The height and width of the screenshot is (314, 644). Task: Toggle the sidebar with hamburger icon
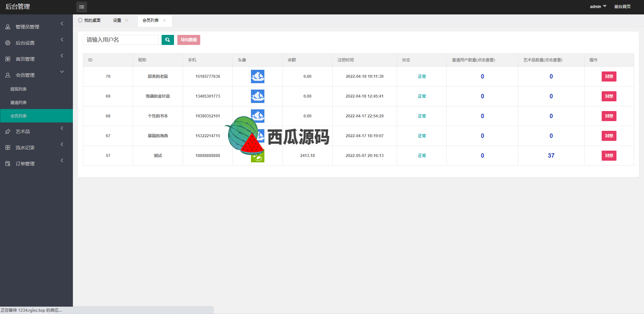[x=82, y=7]
